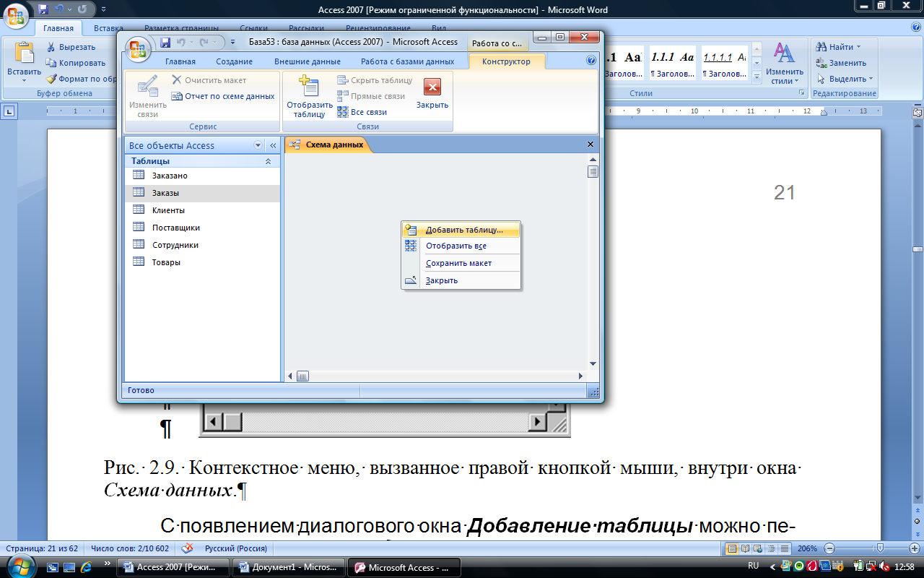Viewport: 924px width, 578px height.
Task: Open Внешние данные tab
Action: tap(308, 61)
